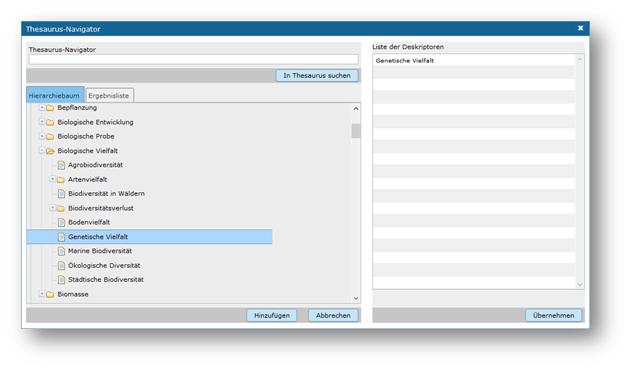Select Biologische Vielfalt in the tree

point(87,151)
